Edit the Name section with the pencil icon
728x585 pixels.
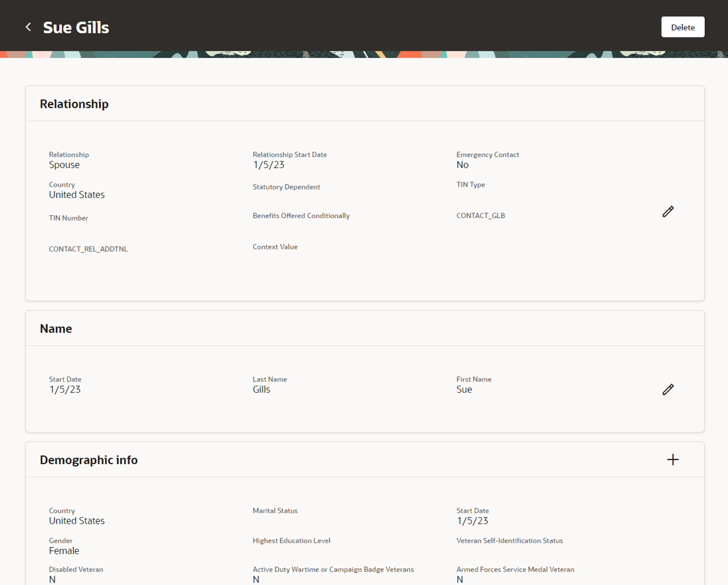click(x=668, y=390)
